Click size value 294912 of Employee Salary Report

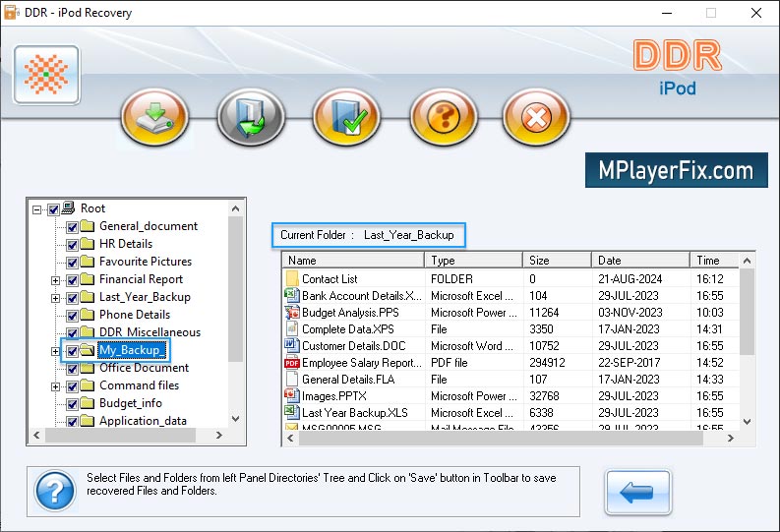coord(547,363)
